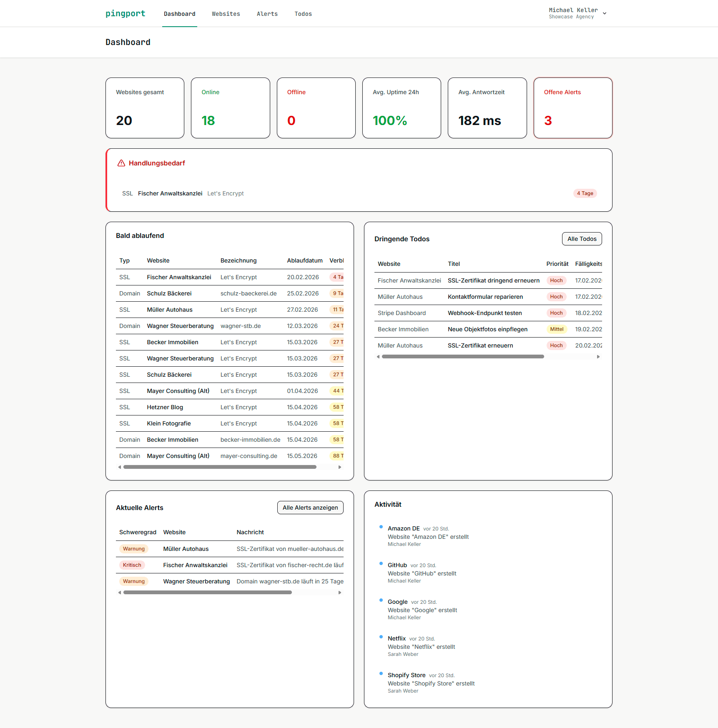The image size is (718, 728).
Task: Click Alle Alerts anzeigen
Action: tap(310, 507)
